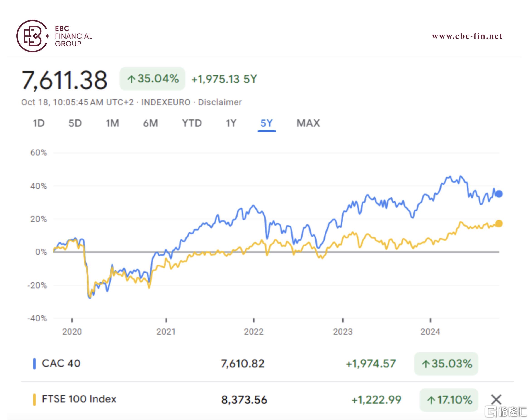
Task: Click the blue CAC 40 end-point marker
Action: [x=499, y=194]
